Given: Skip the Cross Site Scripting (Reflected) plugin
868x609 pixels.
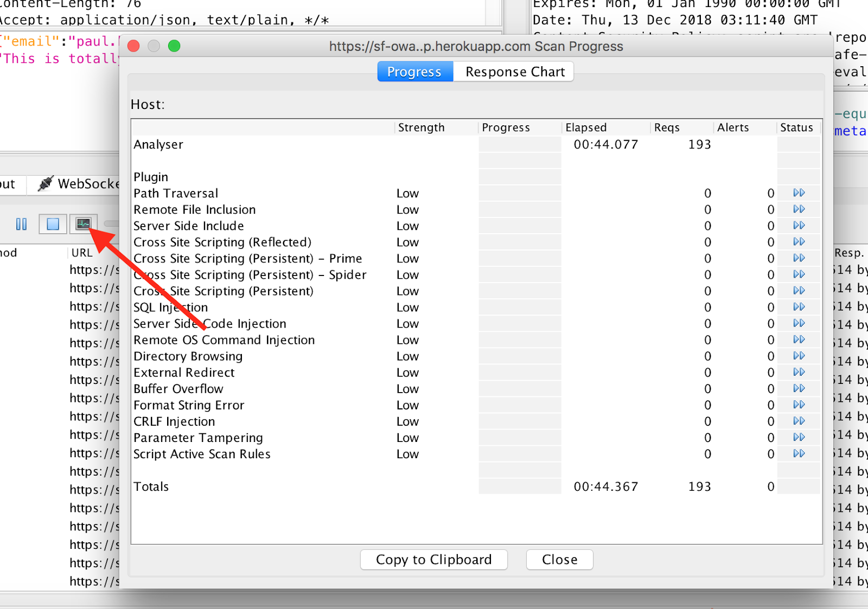Looking at the screenshot, I should (x=798, y=242).
